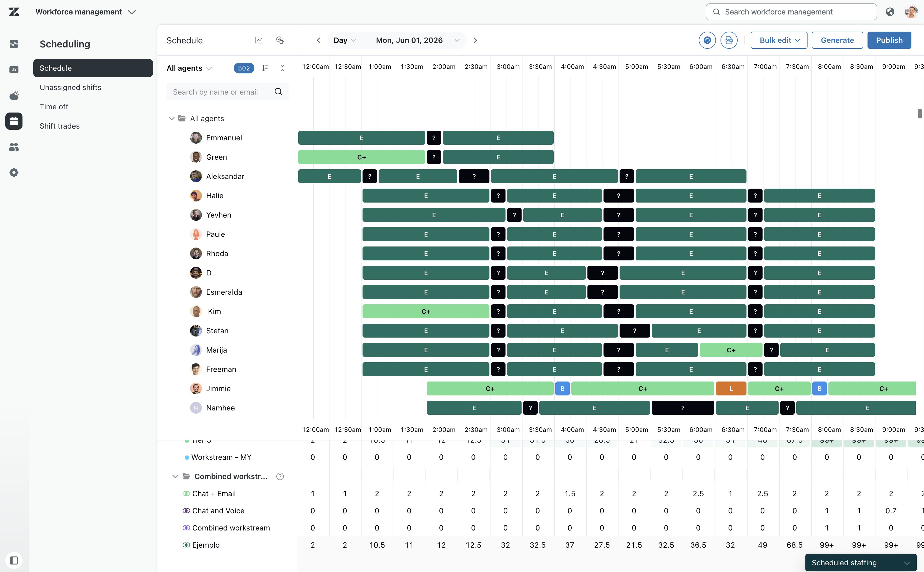The height and width of the screenshot is (572, 924).
Task: Toggle the bottom-left sidebar panel button
Action: 14,560
